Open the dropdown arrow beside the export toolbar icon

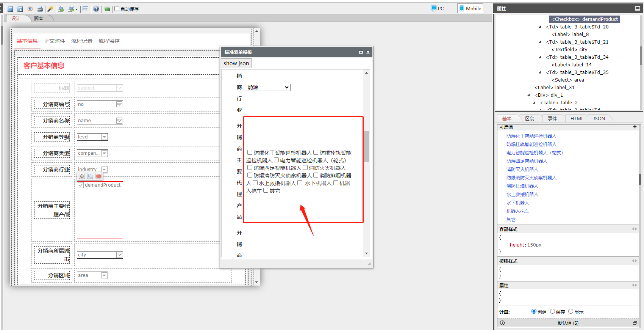point(77,9)
